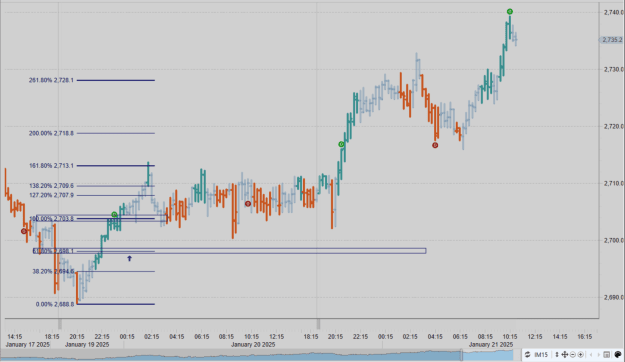This screenshot has height=362, width=625.
Task: Click the 161.80% 2,713.1 Fibonacci label
Action: [x=51, y=165]
